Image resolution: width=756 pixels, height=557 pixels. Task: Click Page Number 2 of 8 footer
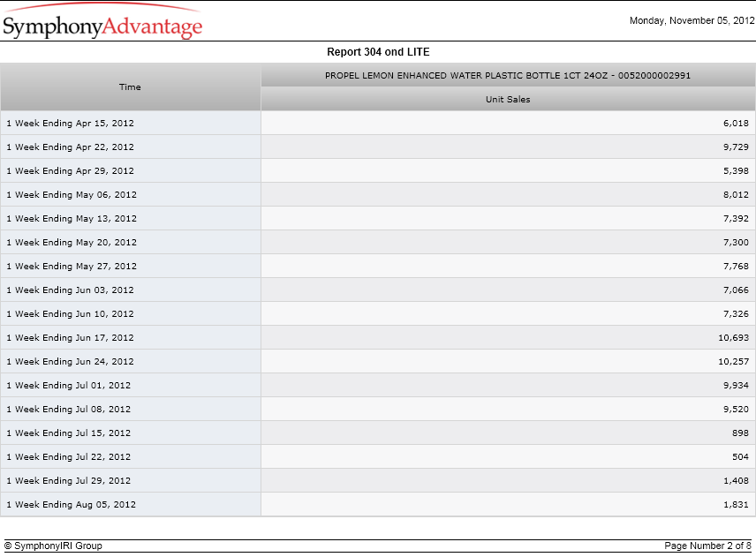coord(707,546)
